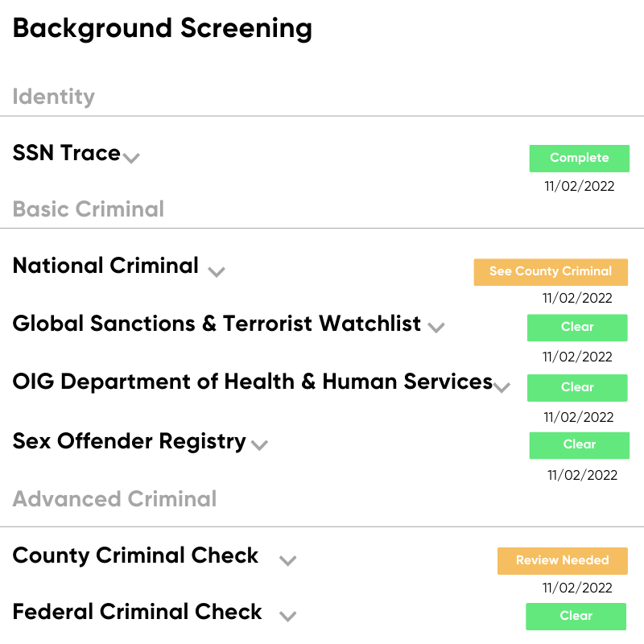Open the County Criminal Check title
The image size is (644, 644).
click(x=135, y=555)
